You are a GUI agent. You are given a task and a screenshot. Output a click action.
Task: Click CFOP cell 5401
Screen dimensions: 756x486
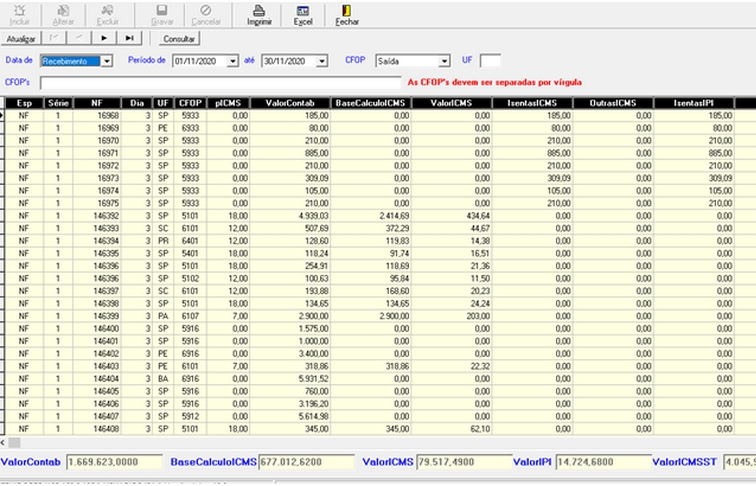click(190, 254)
